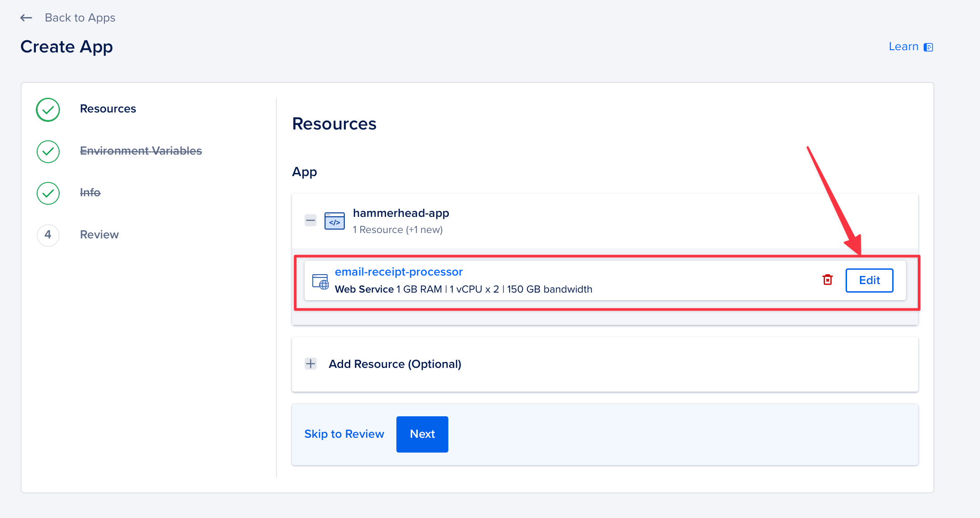The height and width of the screenshot is (518, 980).
Task: Click Skip to Review link
Action: (344, 434)
